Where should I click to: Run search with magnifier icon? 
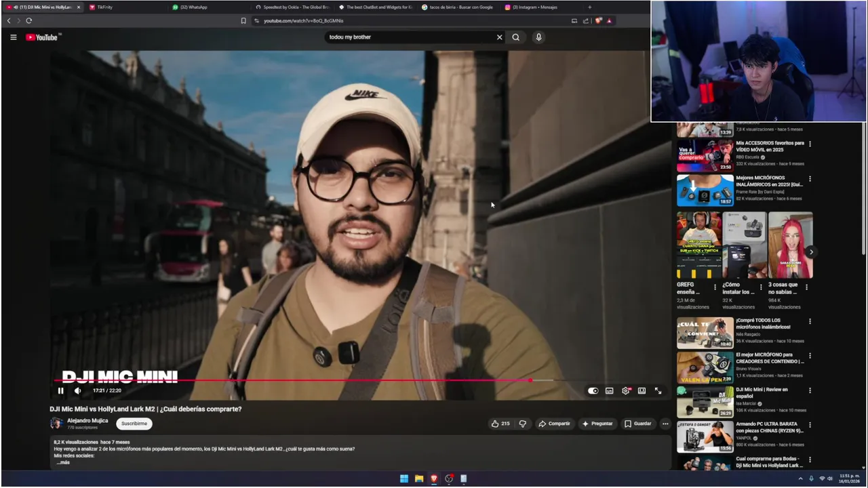516,37
